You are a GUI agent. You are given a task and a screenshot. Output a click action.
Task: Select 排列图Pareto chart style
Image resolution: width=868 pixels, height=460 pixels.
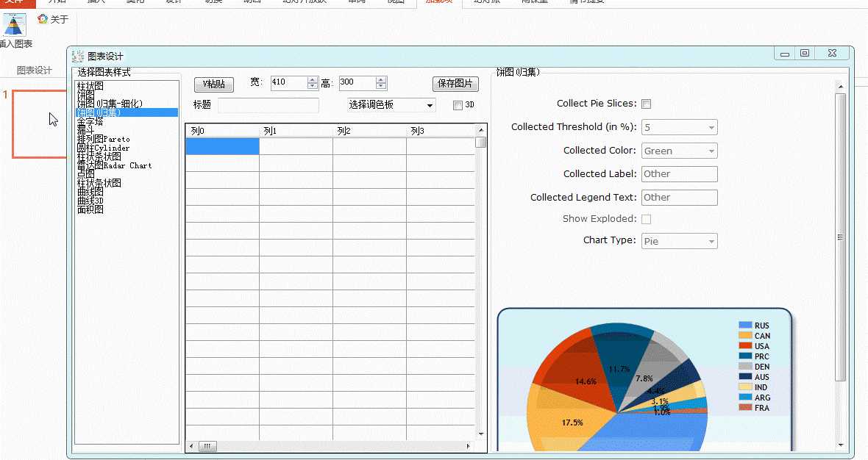[104, 139]
